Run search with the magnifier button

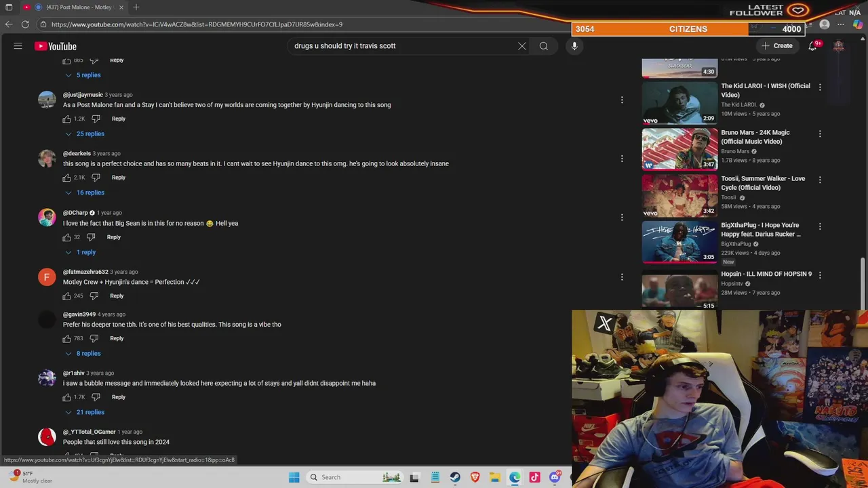(x=544, y=46)
